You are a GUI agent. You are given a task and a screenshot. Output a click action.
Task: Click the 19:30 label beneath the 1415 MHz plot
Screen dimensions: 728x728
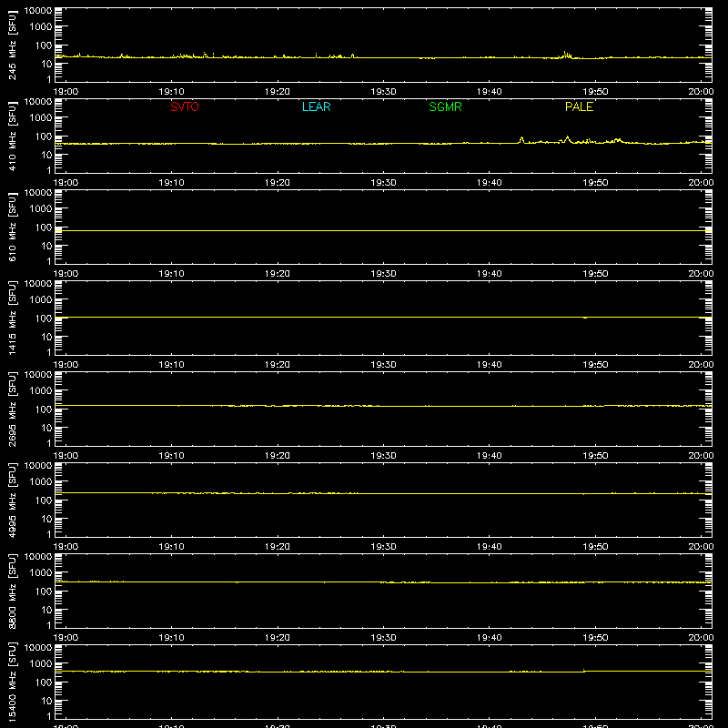coord(383,365)
